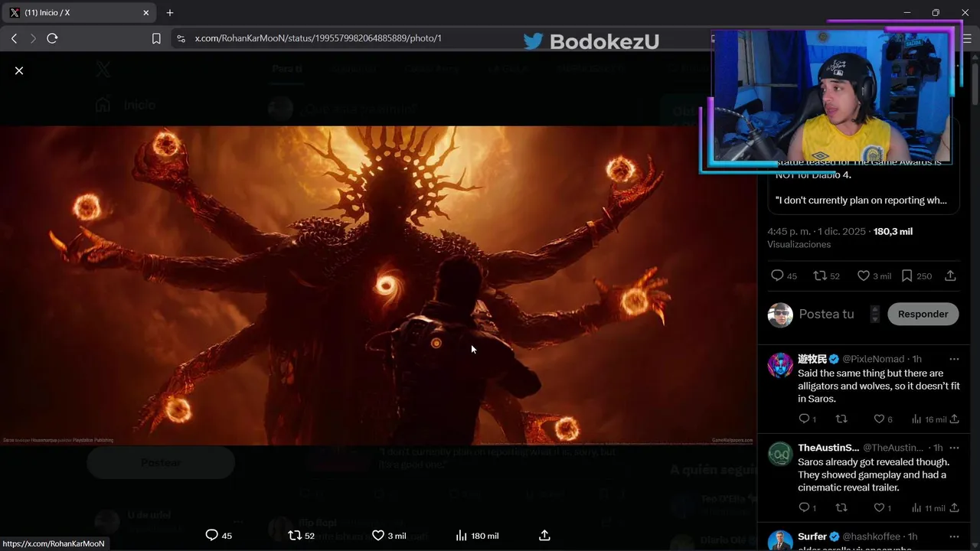Share TheAustinS comment
The width and height of the screenshot is (980, 551).
[x=954, y=507]
